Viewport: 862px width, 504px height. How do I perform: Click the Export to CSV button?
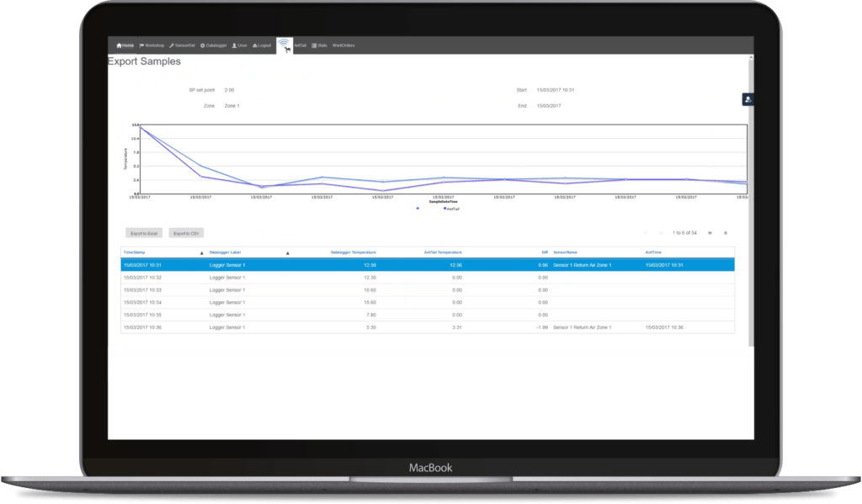point(186,233)
